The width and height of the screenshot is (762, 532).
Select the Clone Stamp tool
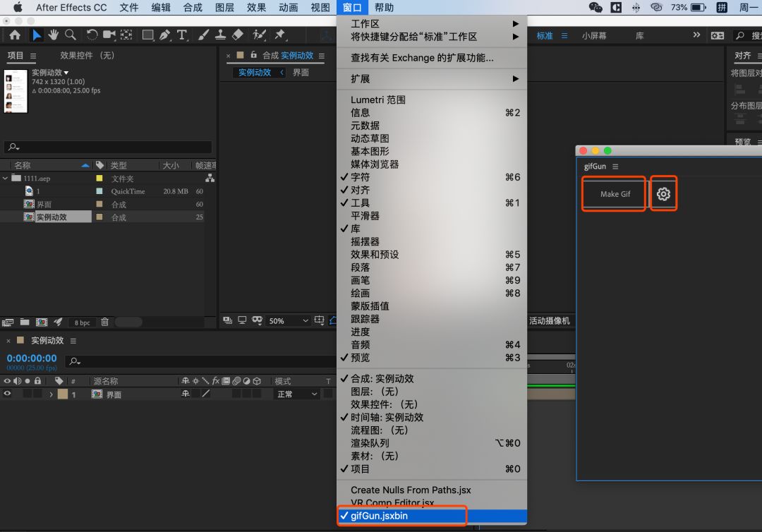[220, 35]
